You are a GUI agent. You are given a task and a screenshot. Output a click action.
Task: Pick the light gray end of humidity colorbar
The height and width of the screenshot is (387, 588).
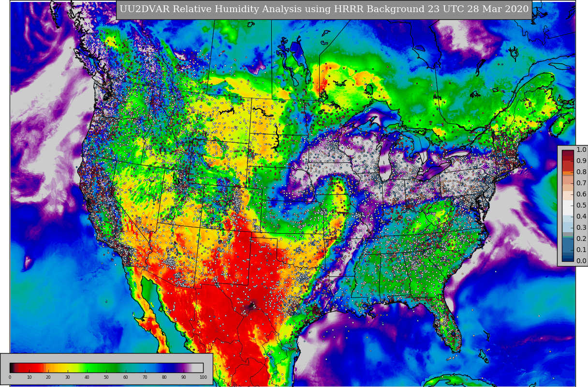197,368
